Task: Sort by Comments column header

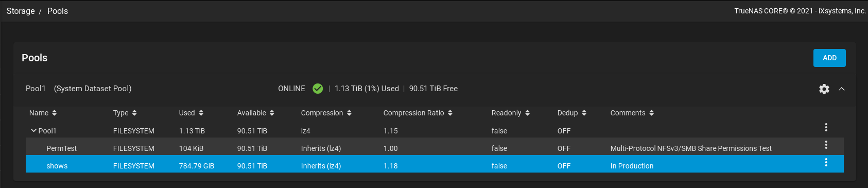Action: point(632,113)
